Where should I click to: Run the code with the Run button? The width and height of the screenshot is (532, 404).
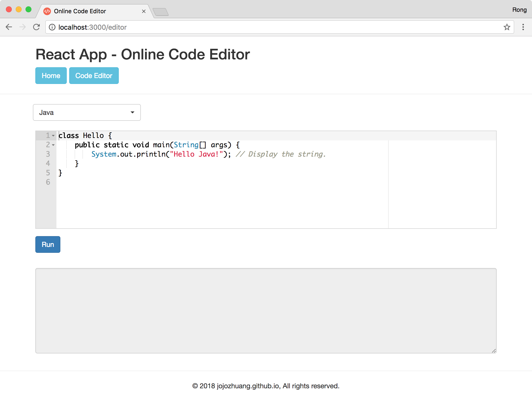click(x=48, y=244)
